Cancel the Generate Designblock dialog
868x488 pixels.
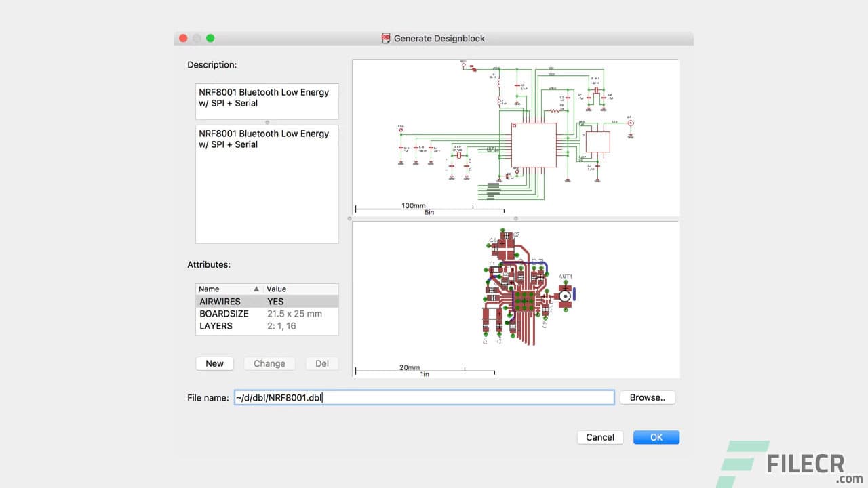(x=599, y=437)
